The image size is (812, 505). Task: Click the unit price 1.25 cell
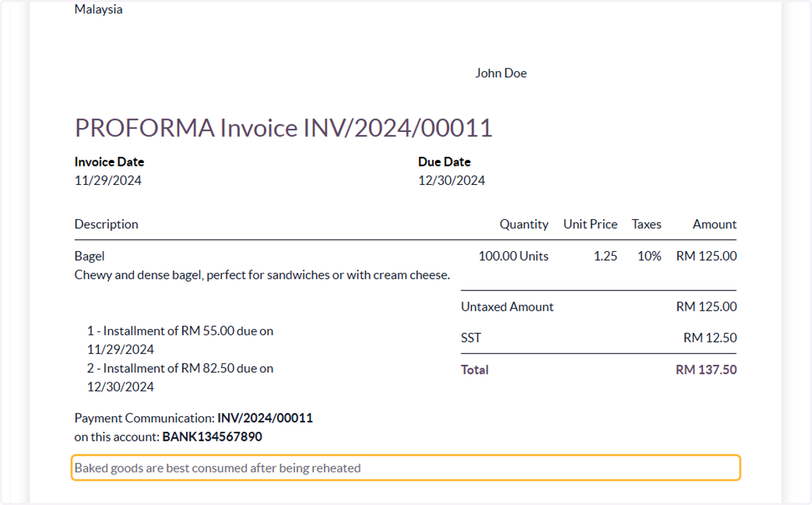(606, 257)
